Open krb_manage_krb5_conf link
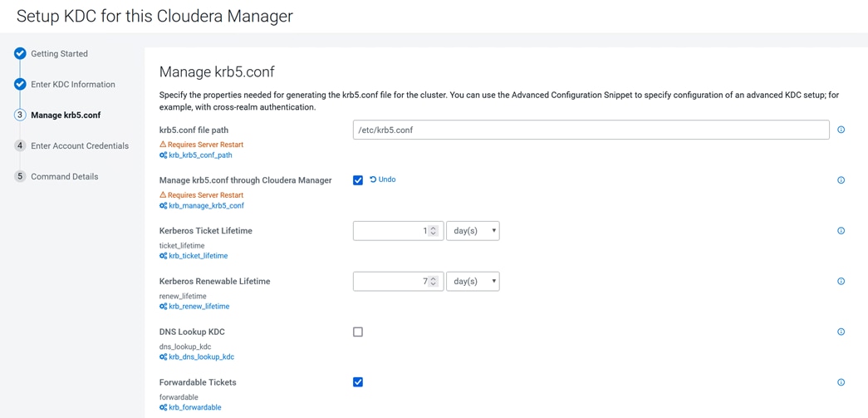The height and width of the screenshot is (418, 868). [x=207, y=205]
